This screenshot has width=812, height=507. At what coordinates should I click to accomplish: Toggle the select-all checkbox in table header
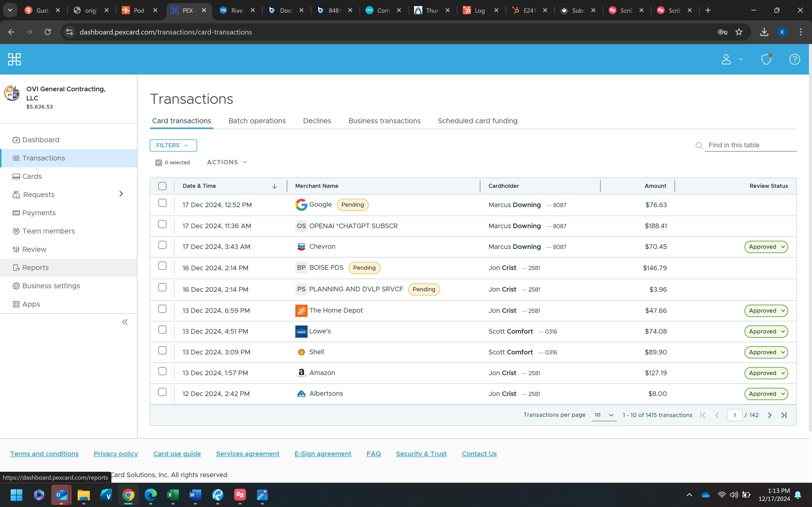162,186
